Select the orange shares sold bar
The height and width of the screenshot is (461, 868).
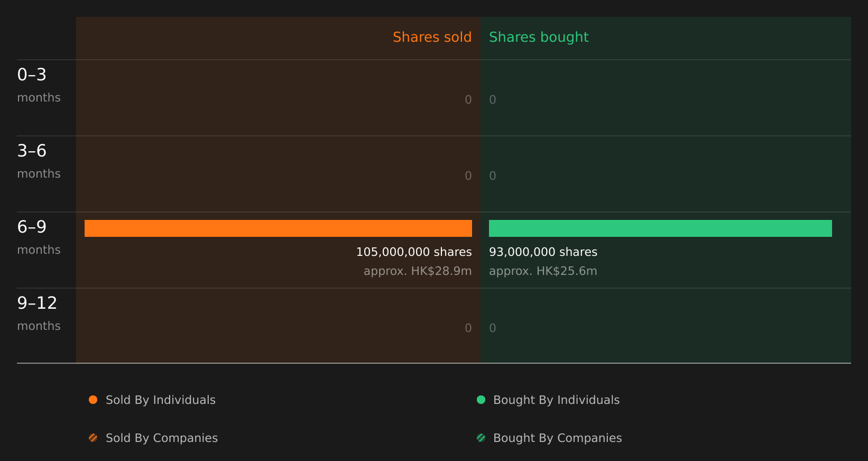click(x=278, y=228)
